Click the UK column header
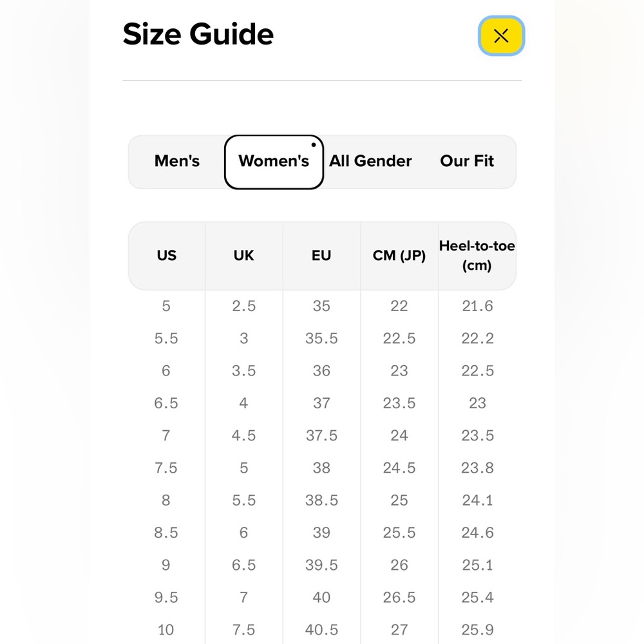This screenshot has height=644, width=644. (244, 256)
